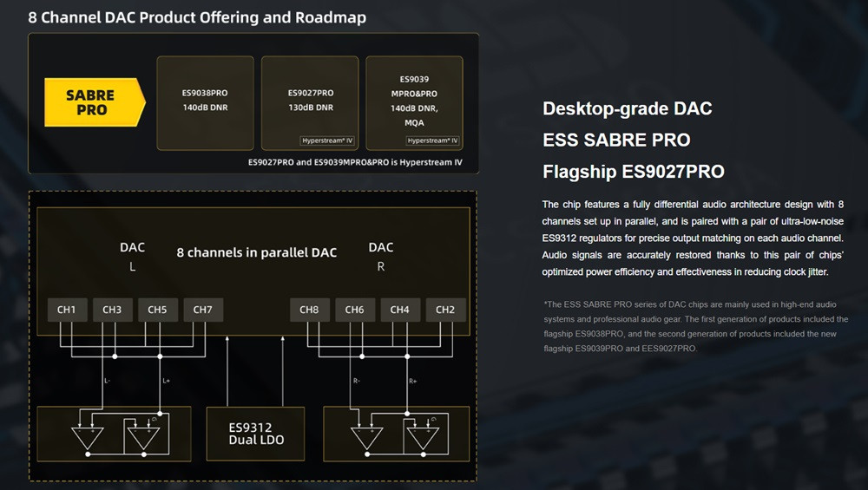
Task: Click the 'DAC L' label
Action: (132, 257)
